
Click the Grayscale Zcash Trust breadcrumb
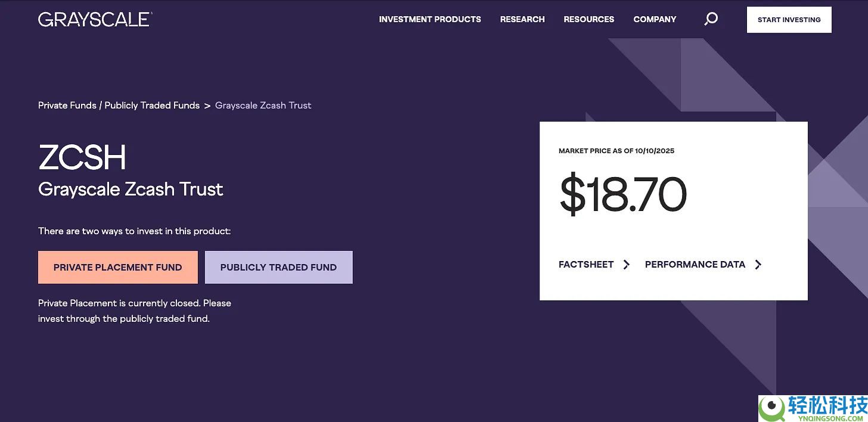263,105
